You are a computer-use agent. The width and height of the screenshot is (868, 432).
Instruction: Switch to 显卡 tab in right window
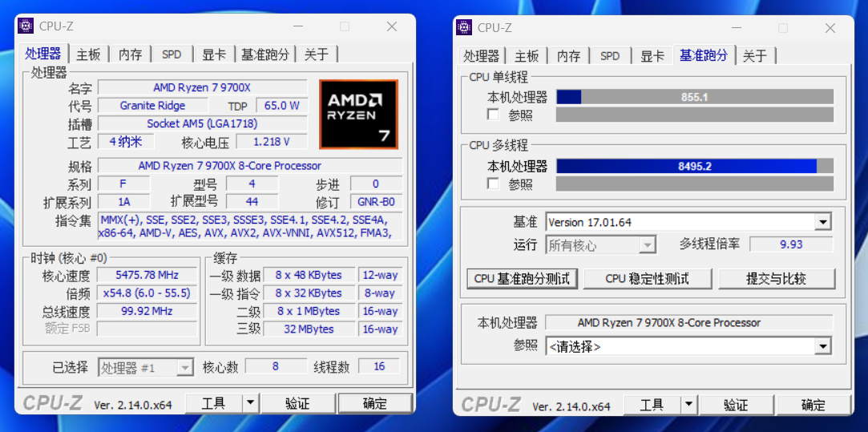(x=652, y=55)
